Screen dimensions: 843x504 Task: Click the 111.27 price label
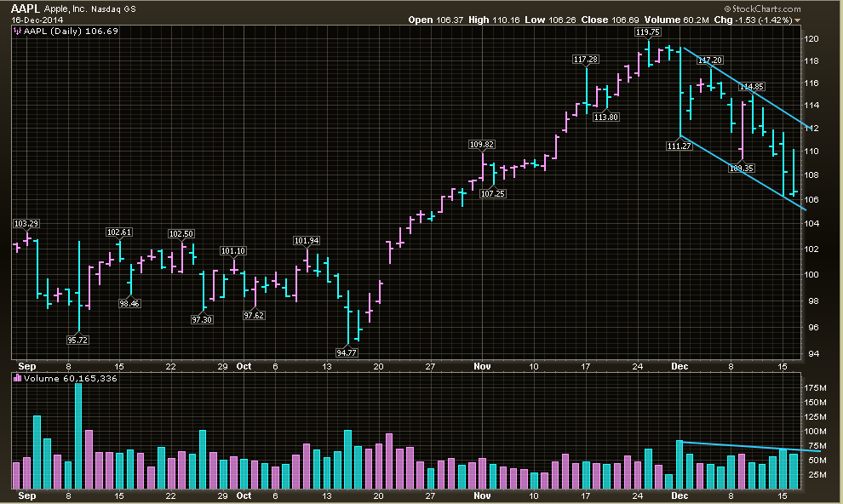pos(679,146)
